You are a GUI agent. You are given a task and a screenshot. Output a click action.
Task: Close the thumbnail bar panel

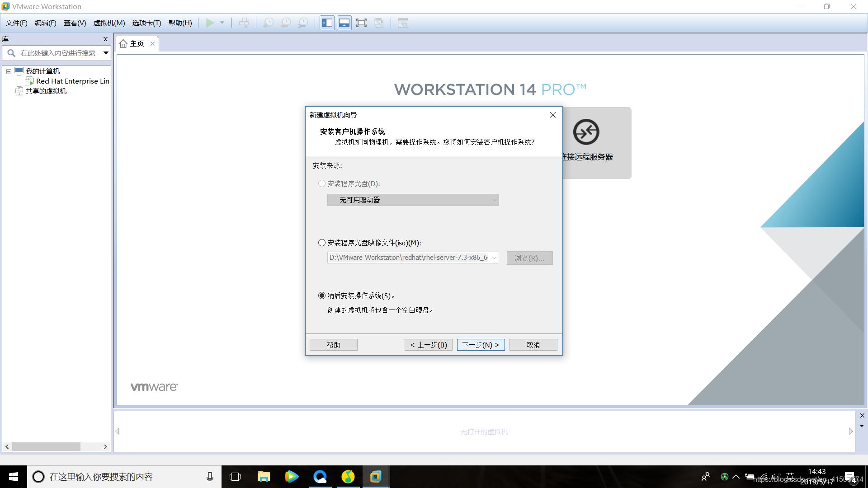[x=862, y=416]
